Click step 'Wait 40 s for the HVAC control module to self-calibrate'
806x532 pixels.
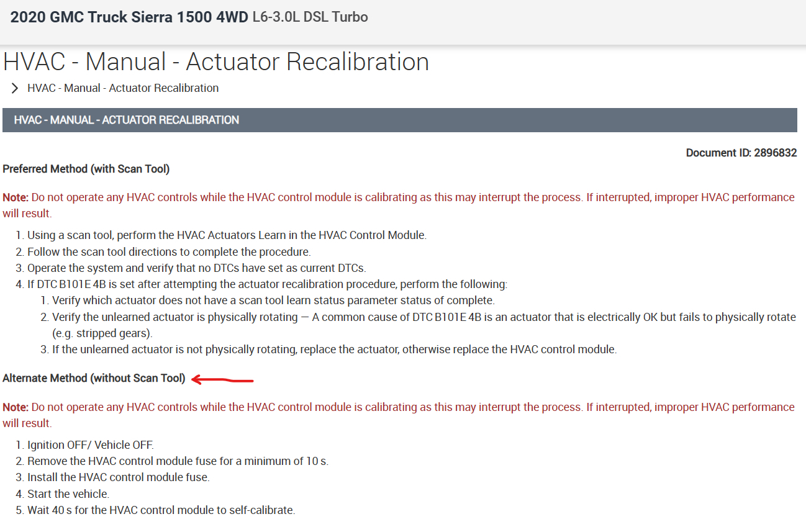[x=161, y=510]
